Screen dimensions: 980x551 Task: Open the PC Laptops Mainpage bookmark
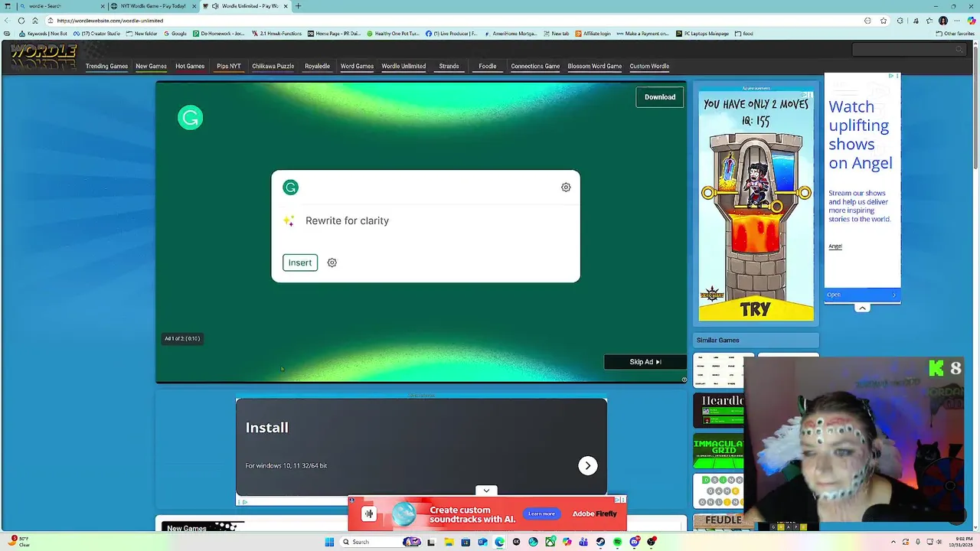coord(702,34)
